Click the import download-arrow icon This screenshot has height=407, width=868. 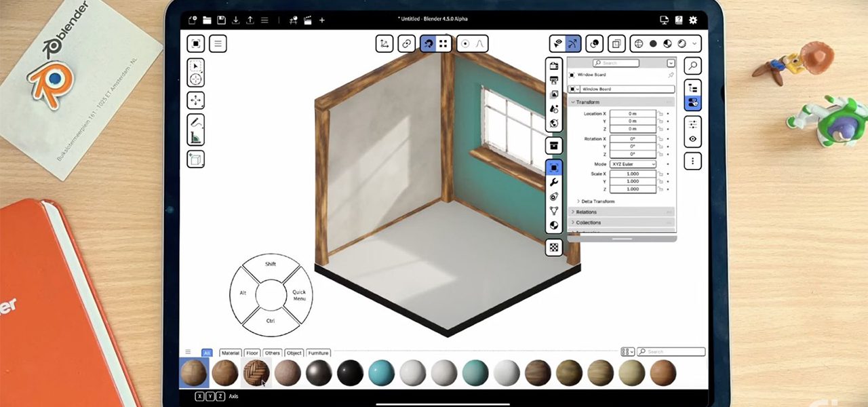(236, 20)
